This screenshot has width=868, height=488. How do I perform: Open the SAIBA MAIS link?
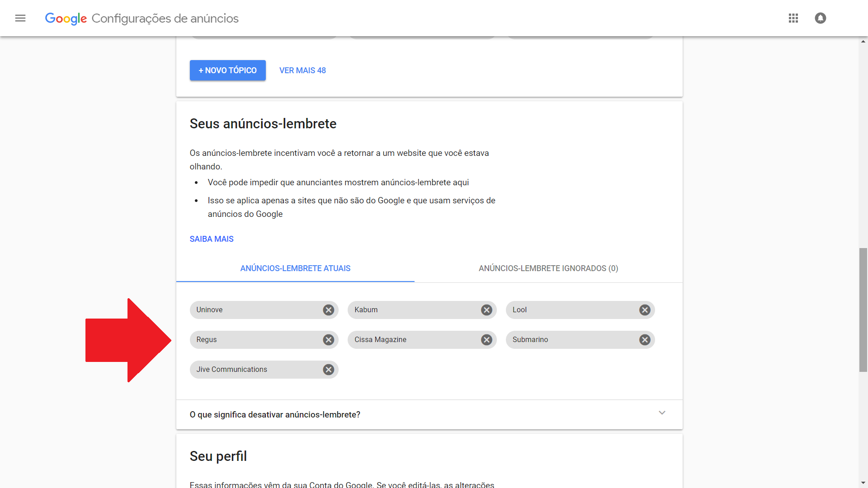tap(212, 239)
